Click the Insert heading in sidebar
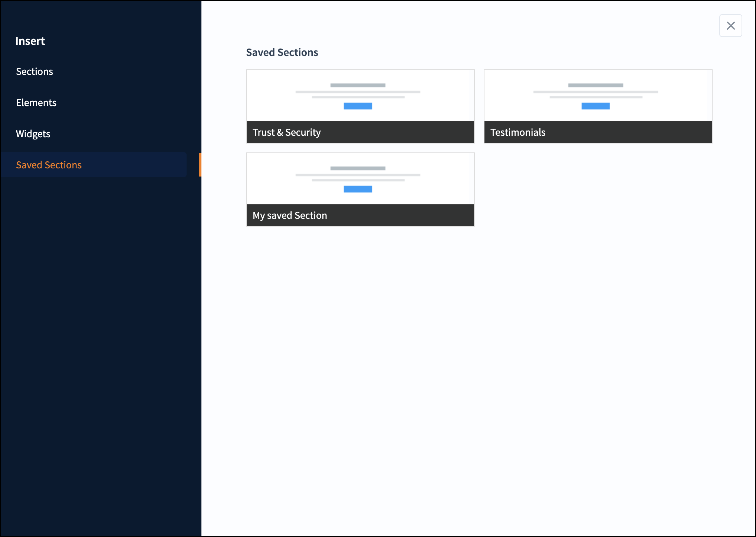Viewport: 756px width, 537px height. click(30, 41)
